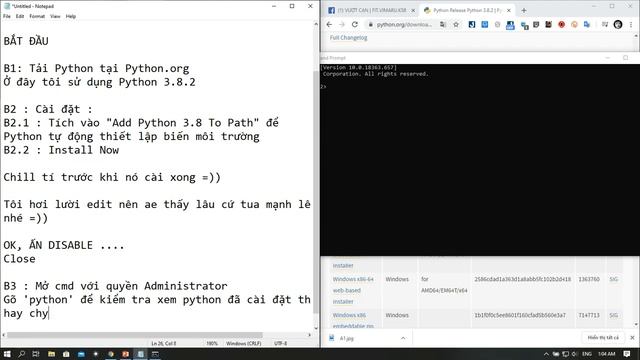Viewport: 640px width, 360px height.
Task: Click the Google Translate extension icon
Action: click(x=587, y=24)
